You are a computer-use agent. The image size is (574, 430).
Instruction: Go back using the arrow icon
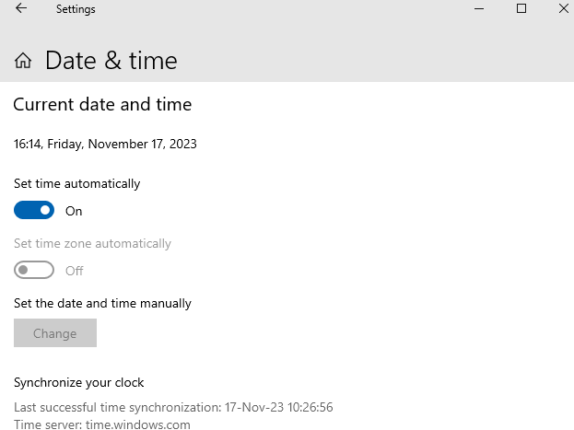[x=21, y=8]
